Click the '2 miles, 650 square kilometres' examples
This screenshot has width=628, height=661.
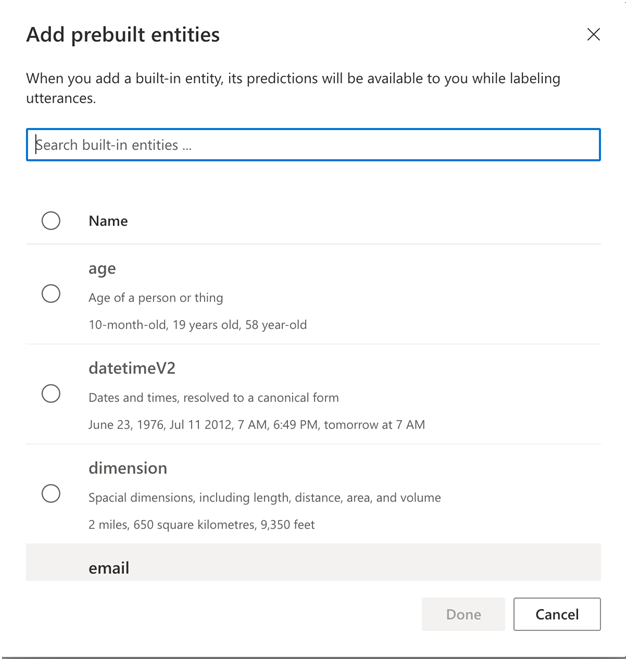[201, 525]
